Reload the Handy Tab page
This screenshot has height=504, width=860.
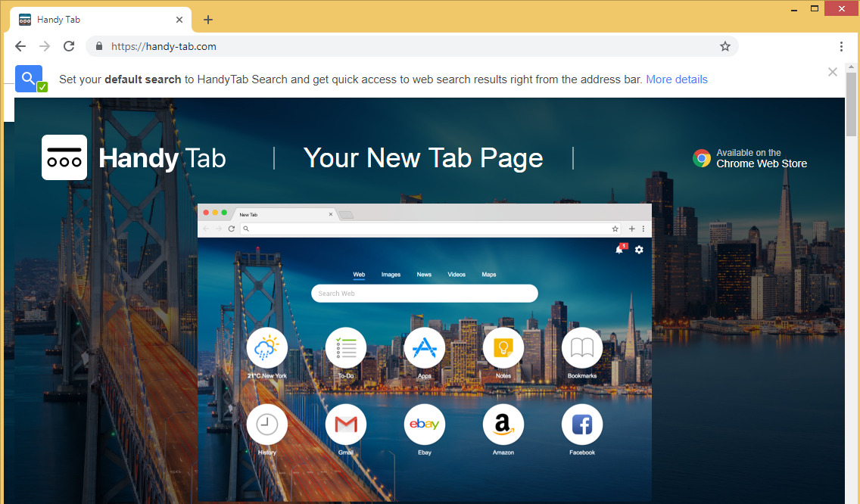(x=69, y=47)
